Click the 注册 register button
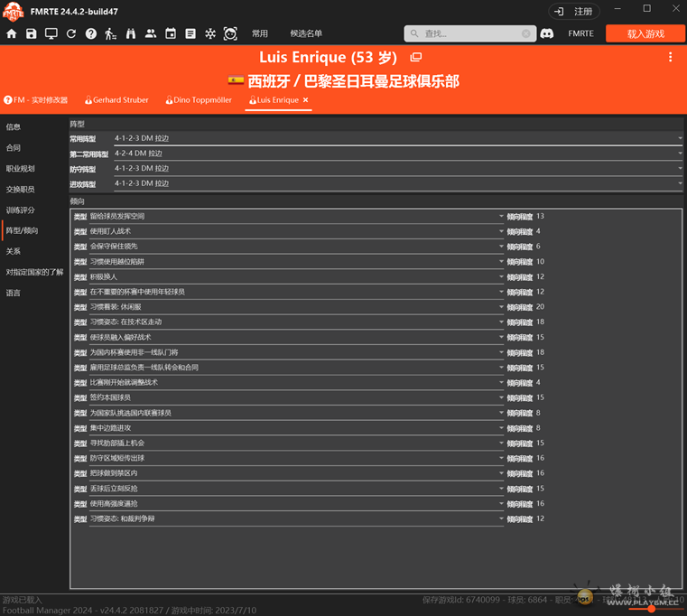The height and width of the screenshot is (616, 687). (x=575, y=12)
